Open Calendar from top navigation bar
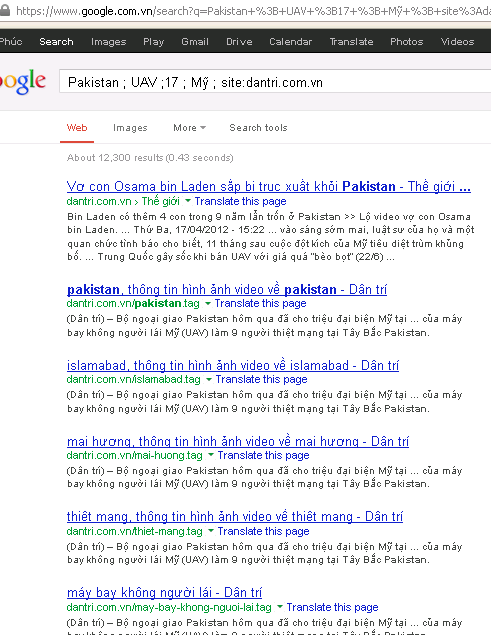Viewport: 491px width, 635px height. click(290, 41)
